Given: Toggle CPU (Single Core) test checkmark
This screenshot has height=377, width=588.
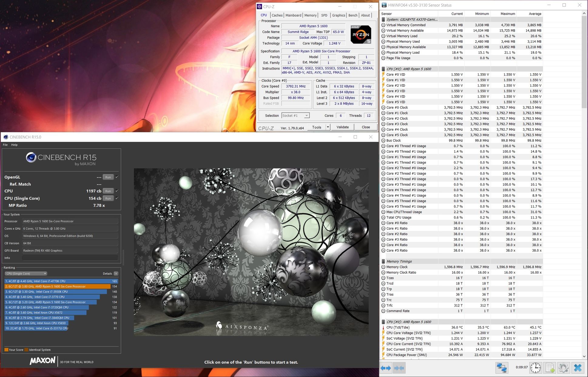Looking at the screenshot, I should [117, 198].
